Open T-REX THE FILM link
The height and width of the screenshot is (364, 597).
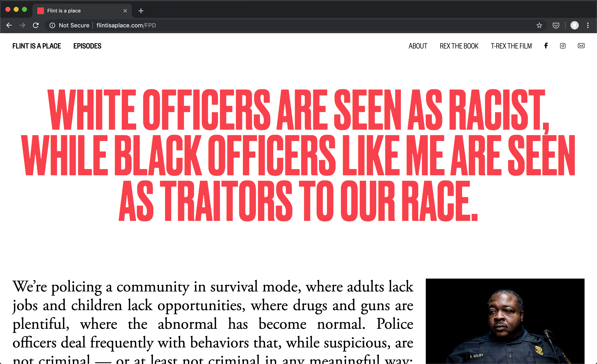click(x=511, y=46)
